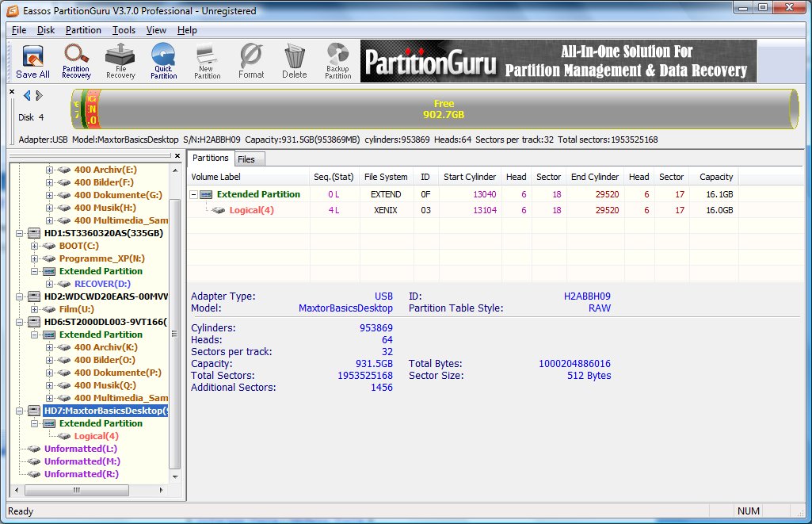Select Programme_XP(N:) in the tree
812x524 pixels.
click(101, 258)
